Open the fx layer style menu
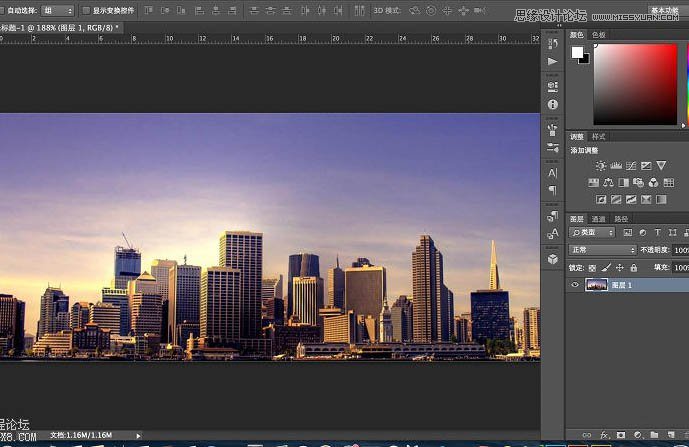 point(605,435)
